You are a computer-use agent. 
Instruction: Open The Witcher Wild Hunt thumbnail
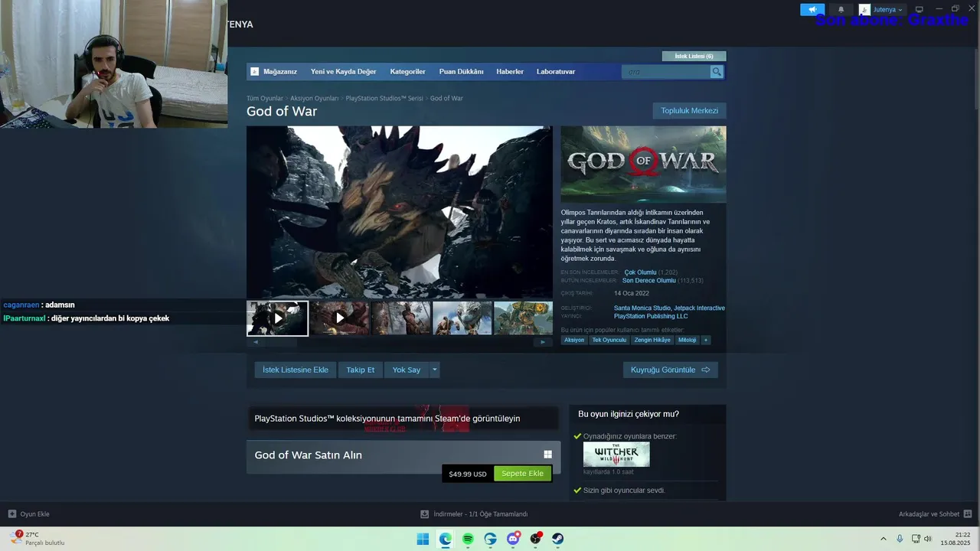[616, 455]
